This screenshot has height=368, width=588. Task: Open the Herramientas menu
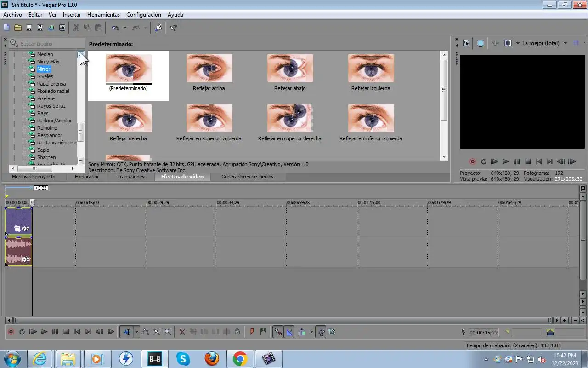coord(103,15)
